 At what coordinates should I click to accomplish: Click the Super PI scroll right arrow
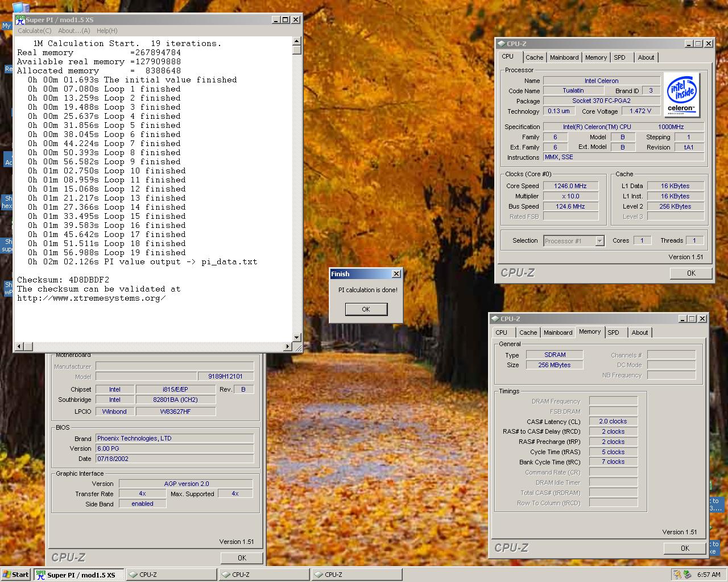pos(288,346)
